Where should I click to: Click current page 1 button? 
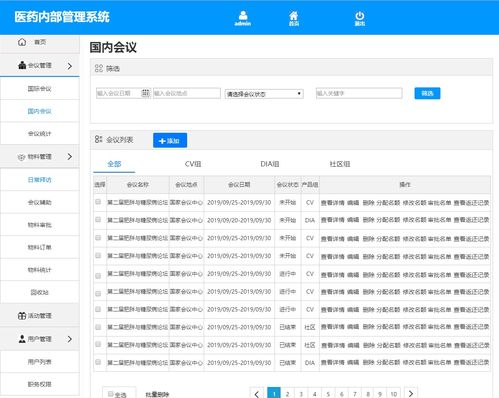click(x=274, y=394)
